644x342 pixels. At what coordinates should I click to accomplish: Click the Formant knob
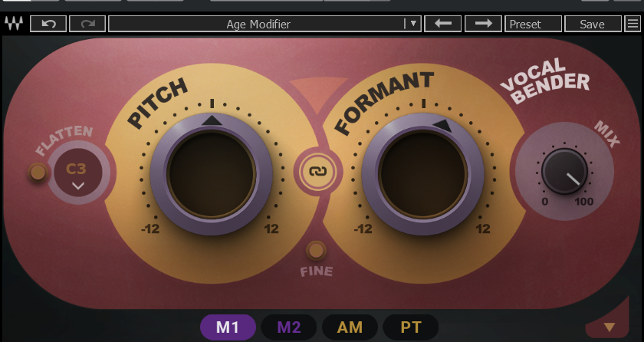[x=423, y=173]
